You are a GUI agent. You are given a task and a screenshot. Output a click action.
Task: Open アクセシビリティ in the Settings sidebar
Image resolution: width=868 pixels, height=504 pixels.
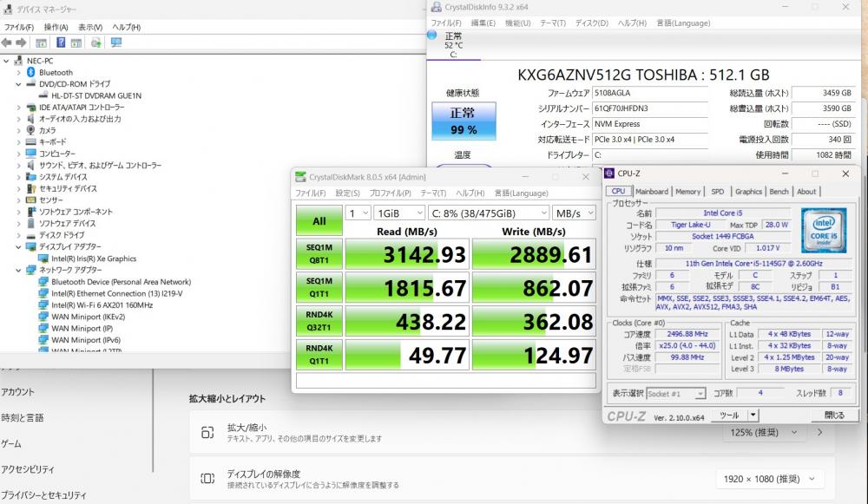(28, 469)
